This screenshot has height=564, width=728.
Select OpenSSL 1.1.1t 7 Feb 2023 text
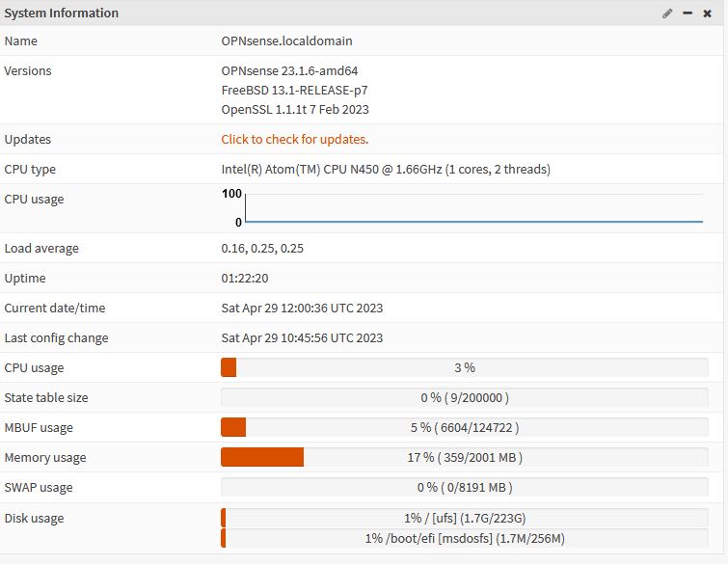295,110
